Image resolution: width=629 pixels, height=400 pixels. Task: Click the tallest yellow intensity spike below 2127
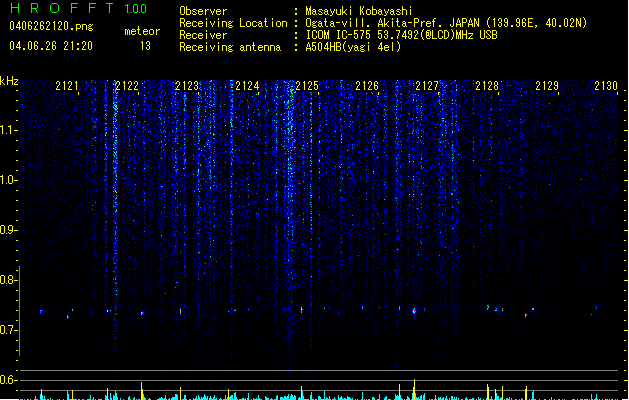click(414, 389)
